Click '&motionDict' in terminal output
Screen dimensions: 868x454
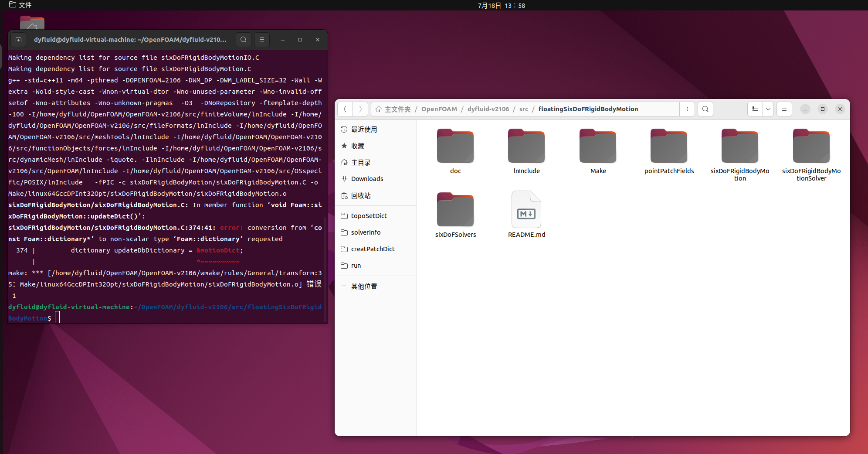pos(218,250)
